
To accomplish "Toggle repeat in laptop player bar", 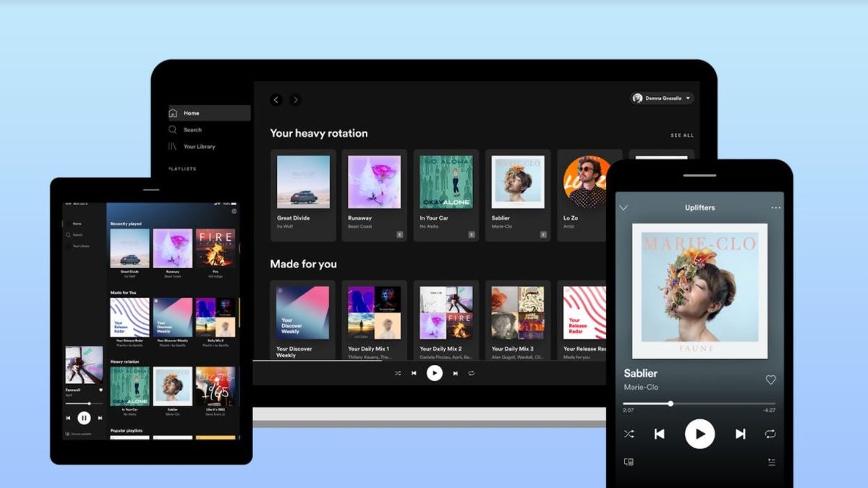I will click(x=472, y=373).
